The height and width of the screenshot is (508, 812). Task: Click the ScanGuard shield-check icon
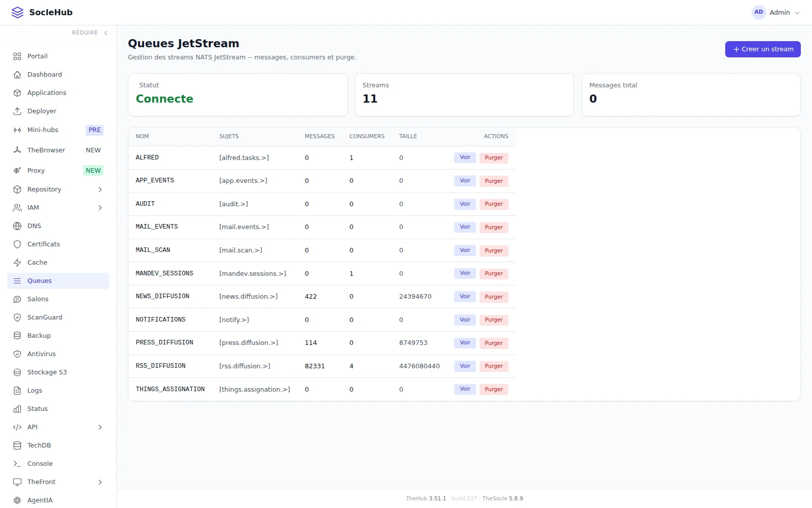click(x=17, y=317)
